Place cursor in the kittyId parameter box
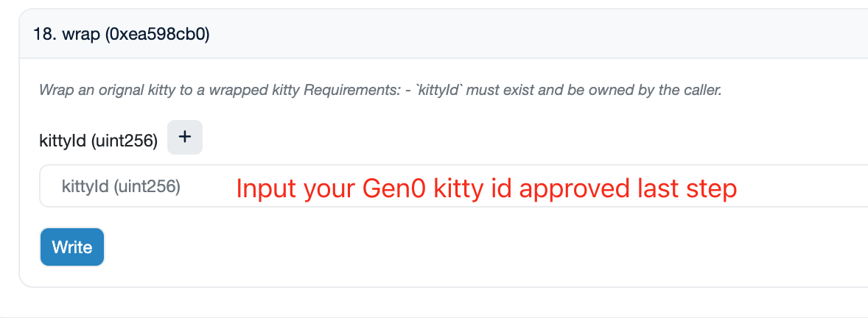The image size is (868, 318). [x=442, y=187]
